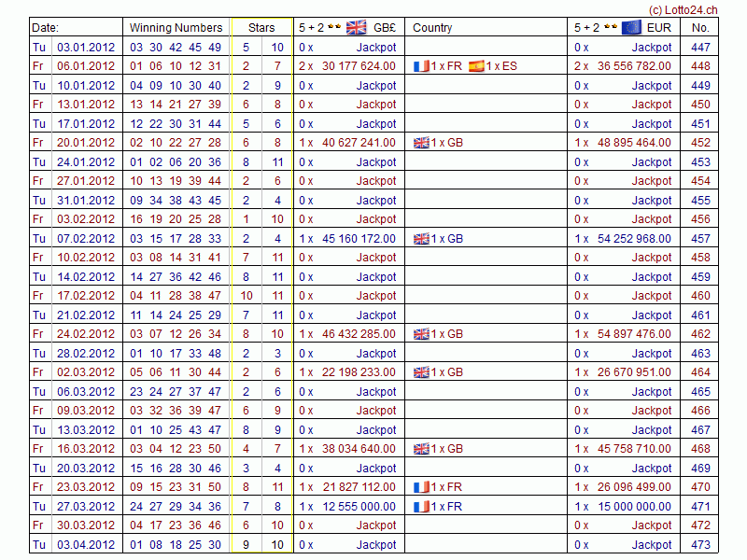This screenshot has width=747, height=560.
Task: Click the GB flag in the 07.02.2012 row
Action: [x=420, y=239]
